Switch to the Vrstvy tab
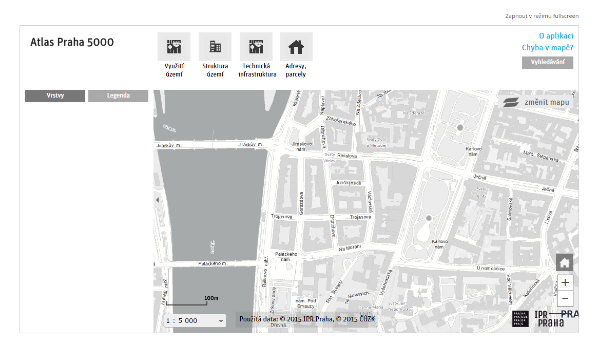 click(x=55, y=95)
